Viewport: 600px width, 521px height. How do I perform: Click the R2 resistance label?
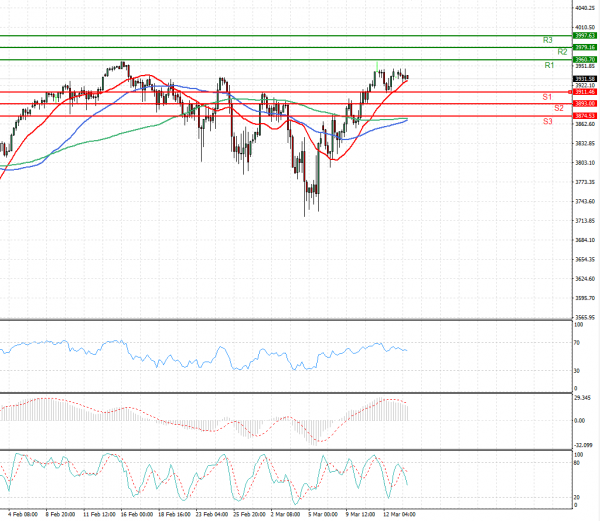click(x=562, y=52)
